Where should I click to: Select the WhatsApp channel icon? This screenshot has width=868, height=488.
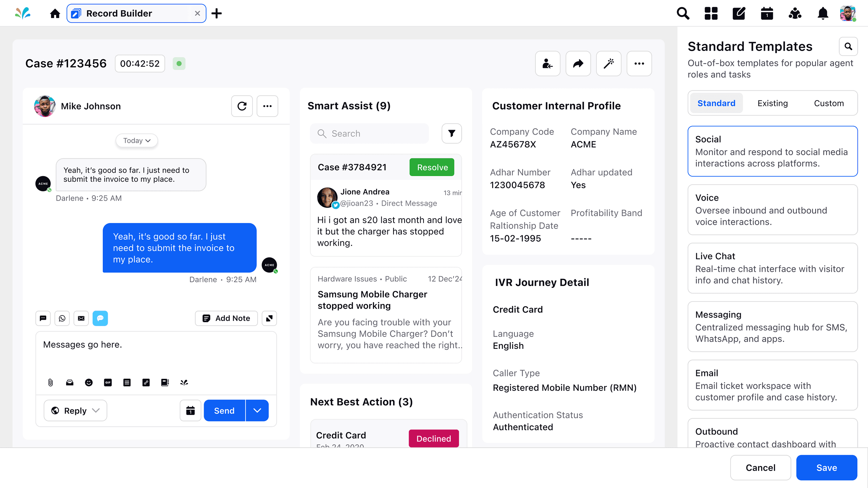62,318
